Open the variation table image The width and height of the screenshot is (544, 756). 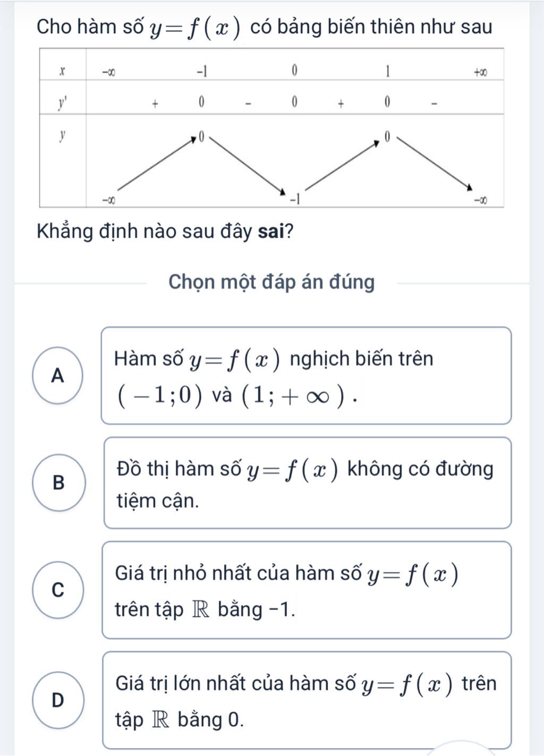[271, 128]
